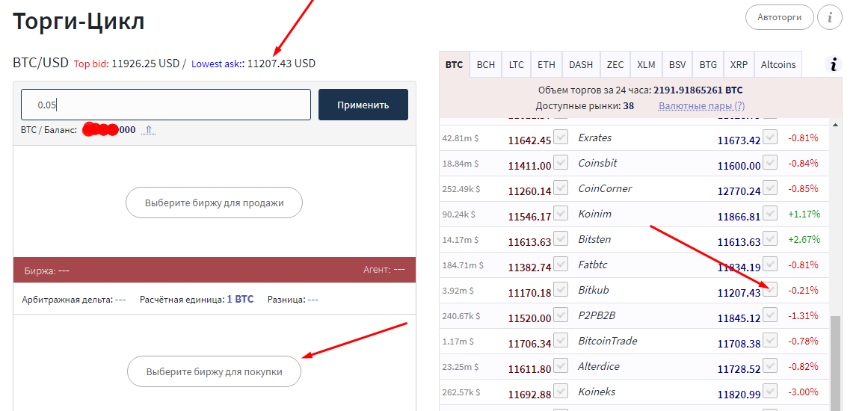Switch to the Altcoins tab
The width and height of the screenshot is (868, 411).
778,65
